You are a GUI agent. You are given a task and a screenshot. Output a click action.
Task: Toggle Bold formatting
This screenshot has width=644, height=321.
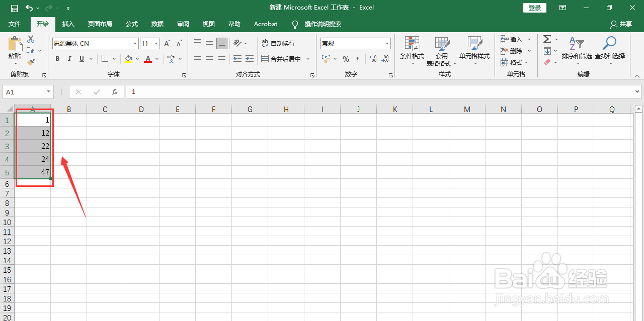point(57,59)
